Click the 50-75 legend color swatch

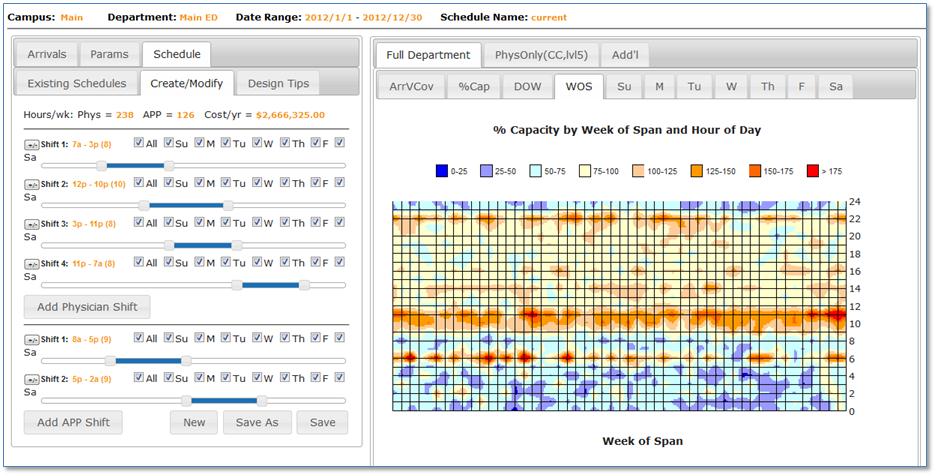click(535, 171)
